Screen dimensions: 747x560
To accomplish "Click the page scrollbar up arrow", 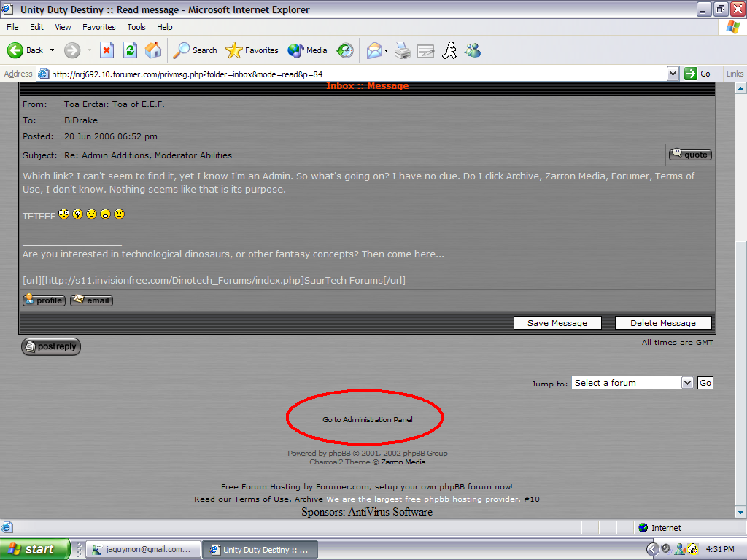I will 740,88.
